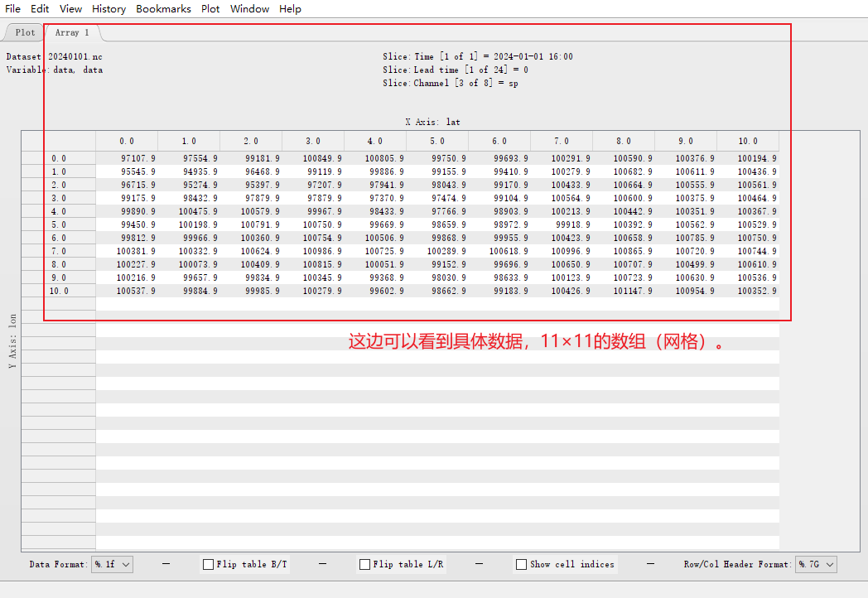Viewport: 868px width, 598px height.
Task: Open the View menu
Action: coord(70,9)
